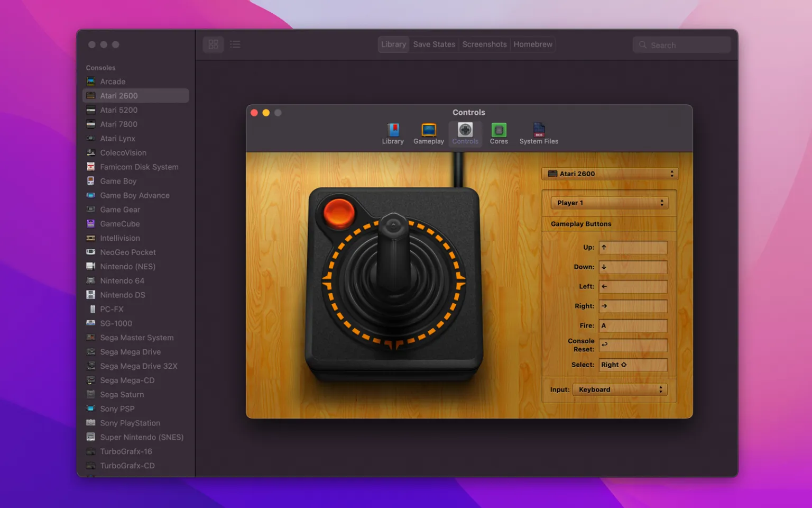Screen dimensions: 812x508
Task: Switch to list view
Action: point(235,44)
